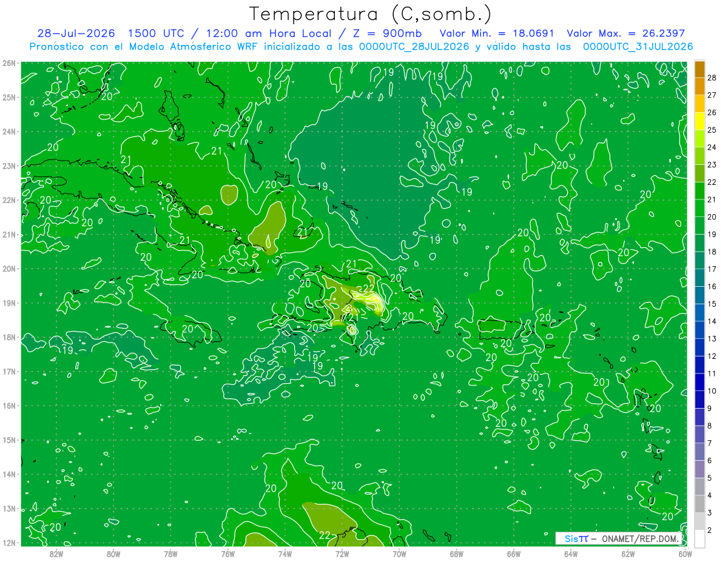Image resolution: width=728 pixels, height=562 pixels.
Task: Click the "25N" latitude axis label
Action: pyautogui.click(x=9, y=97)
